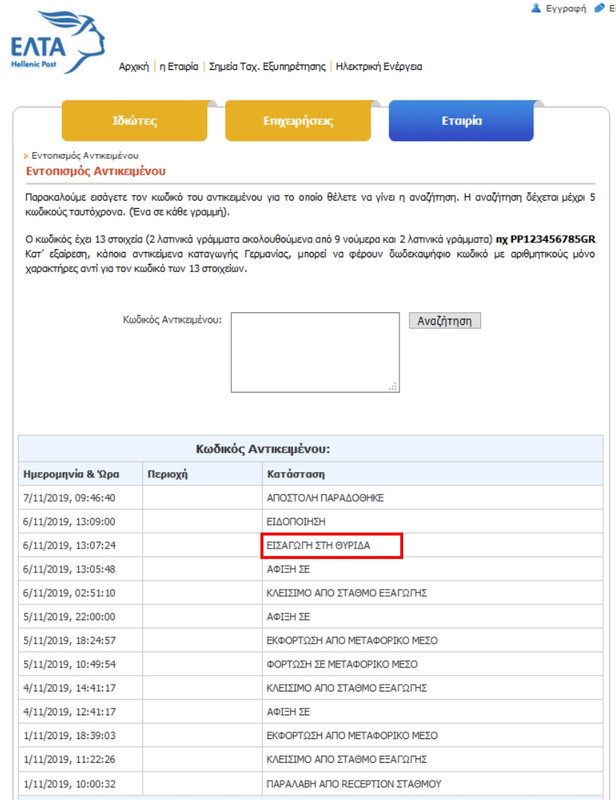Viewport: 616px width, 800px height.
Task: Switch to the Ιδιώτες tab
Action: click(x=135, y=121)
